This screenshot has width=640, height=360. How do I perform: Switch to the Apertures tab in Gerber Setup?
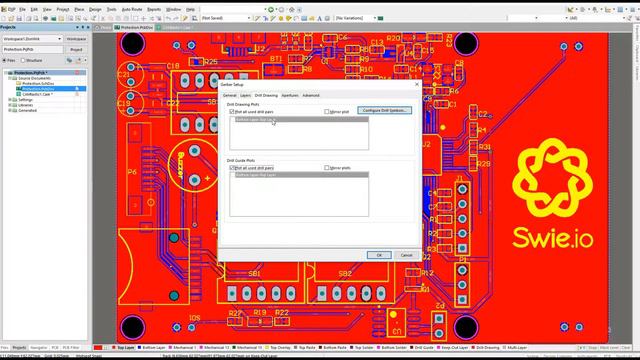click(290, 95)
